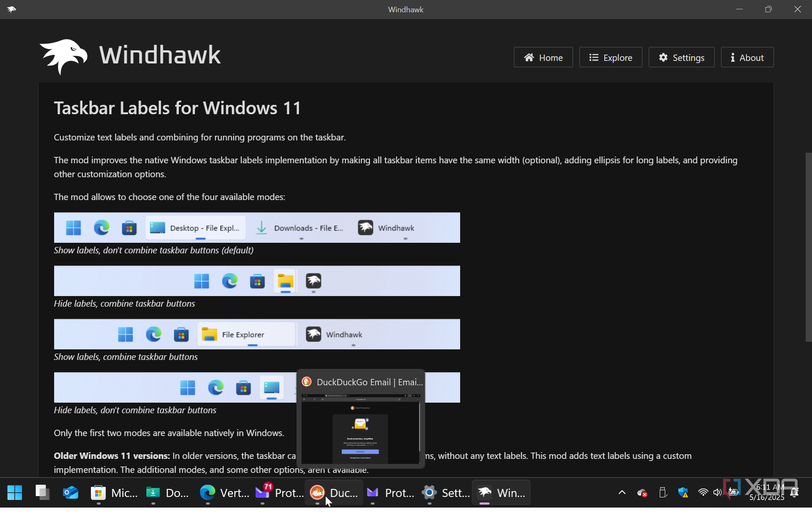
Task: Launch Outlook from the taskbar
Action: tap(71, 492)
